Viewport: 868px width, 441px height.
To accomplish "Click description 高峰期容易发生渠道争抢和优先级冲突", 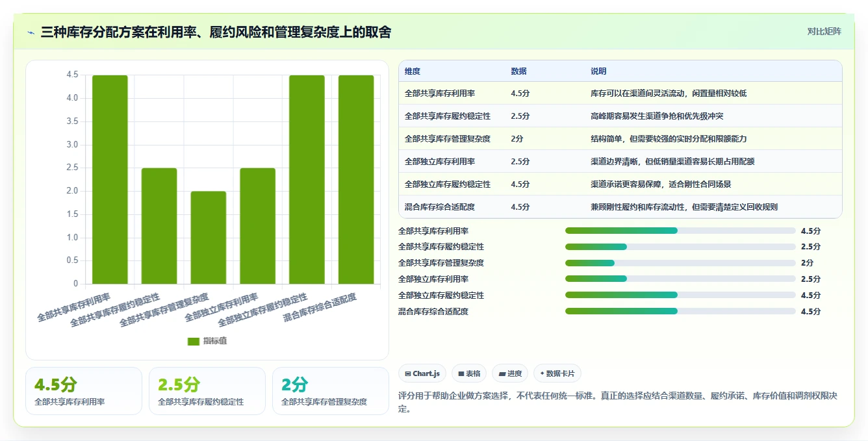I will click(657, 116).
